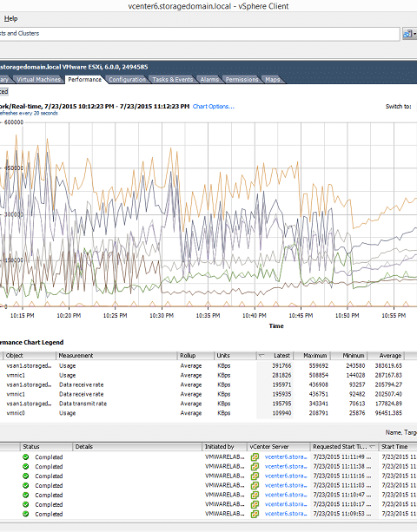
Task: Select VMWARELAB initiator in the 11:11:03 task row
Action: point(224,485)
